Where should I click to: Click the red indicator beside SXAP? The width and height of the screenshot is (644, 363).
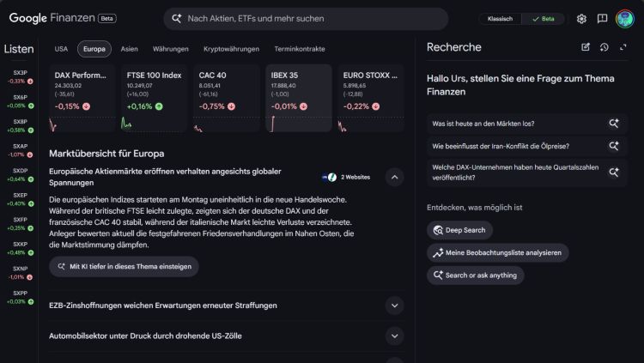tap(29, 154)
